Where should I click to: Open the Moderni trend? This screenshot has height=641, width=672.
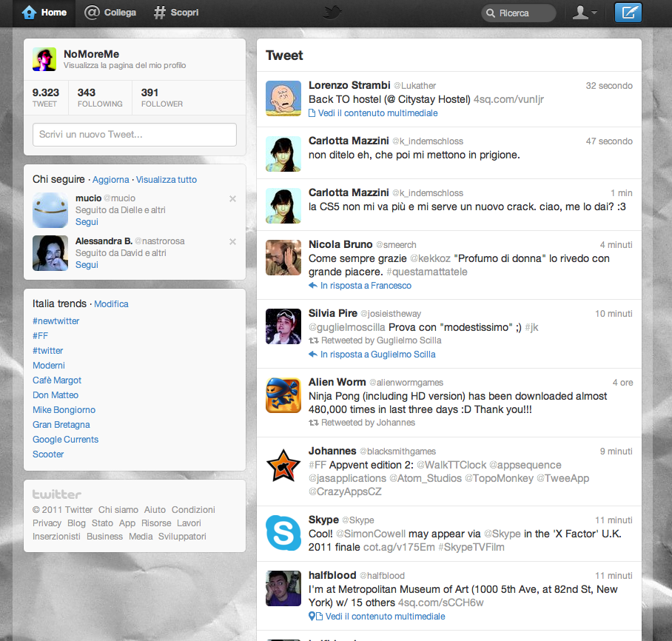(x=49, y=366)
